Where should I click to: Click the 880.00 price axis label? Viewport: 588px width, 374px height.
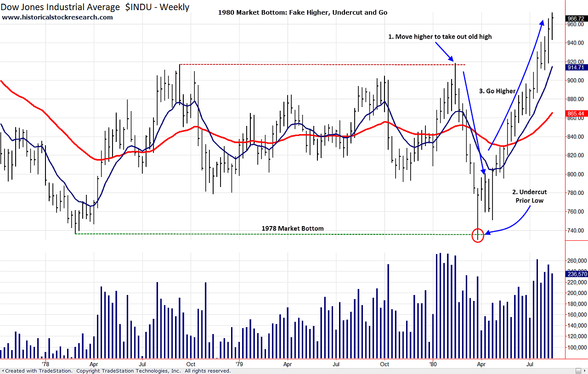576,99
